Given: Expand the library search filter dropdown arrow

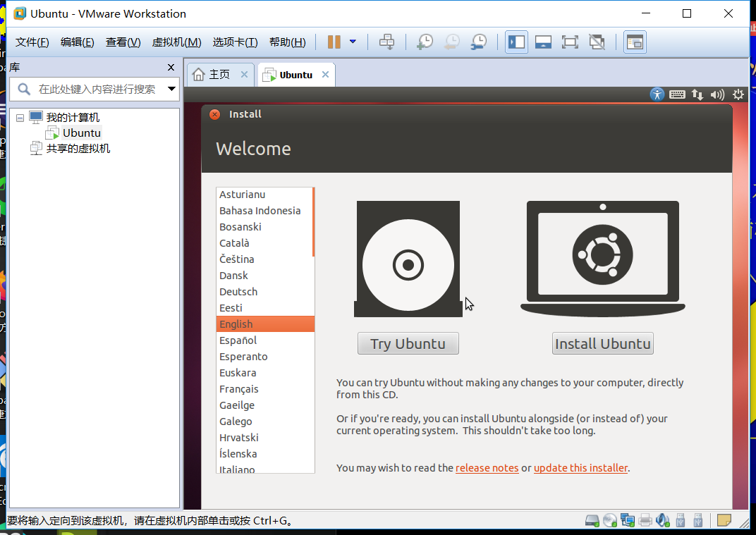Looking at the screenshot, I should click(x=171, y=89).
